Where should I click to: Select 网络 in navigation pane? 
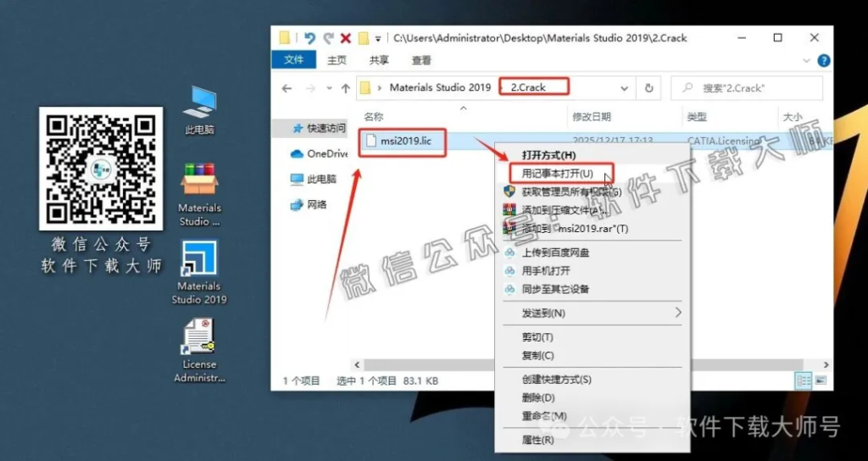309,205
